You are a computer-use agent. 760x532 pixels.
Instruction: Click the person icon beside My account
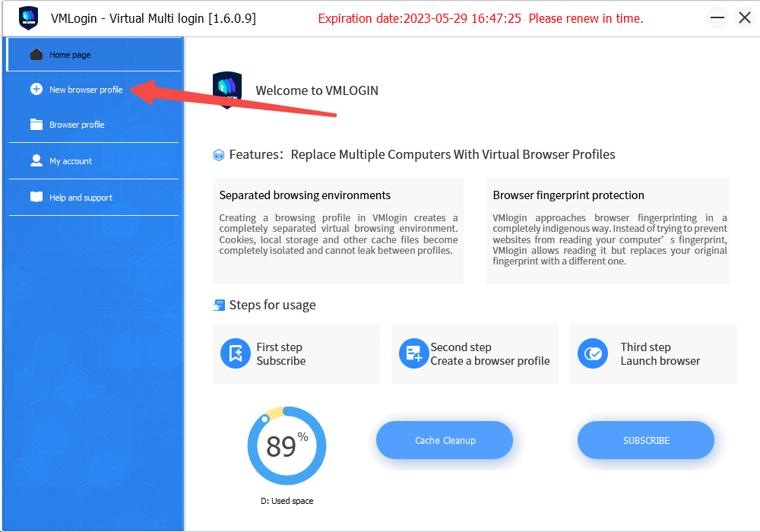[36, 160]
